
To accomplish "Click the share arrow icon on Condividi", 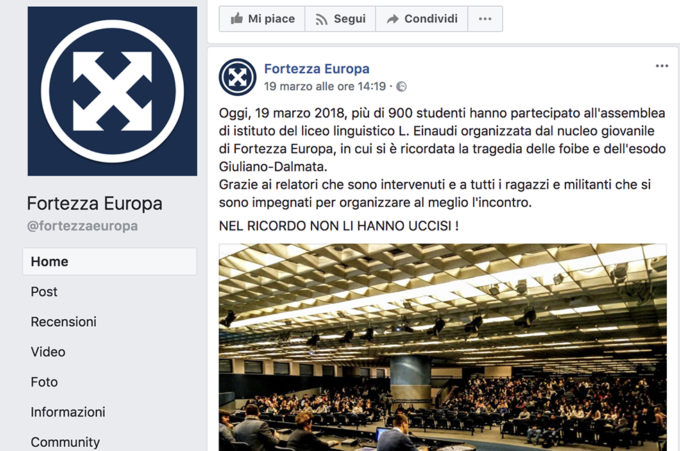I will 392,19.
